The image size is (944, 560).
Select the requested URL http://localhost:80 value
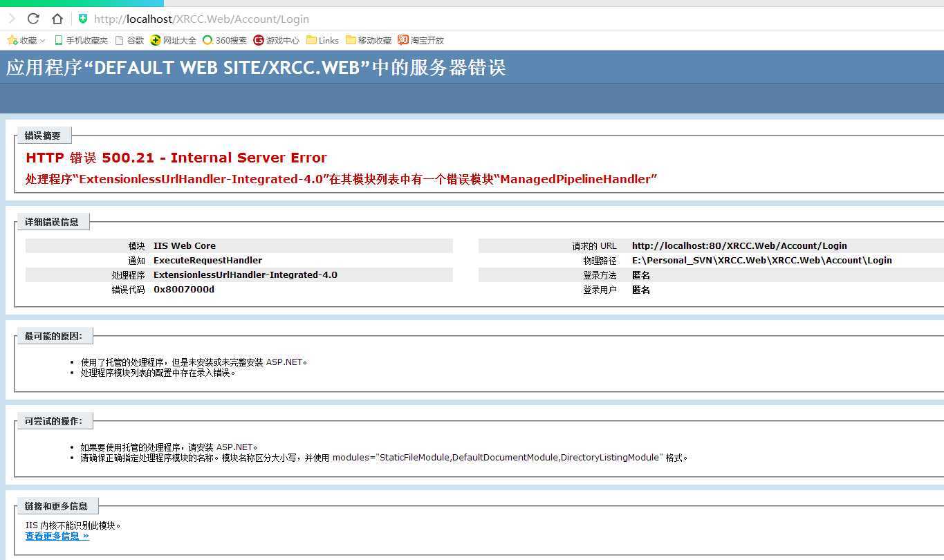(x=739, y=245)
